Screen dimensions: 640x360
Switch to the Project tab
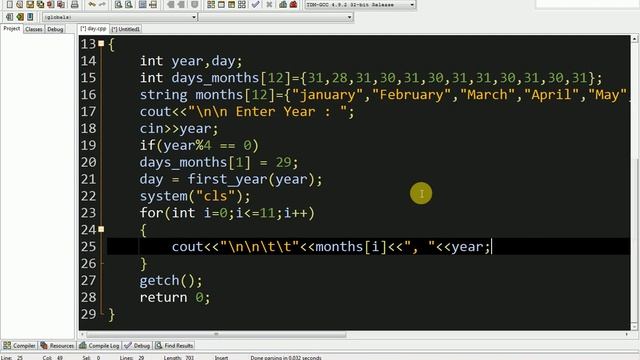click(x=11, y=29)
